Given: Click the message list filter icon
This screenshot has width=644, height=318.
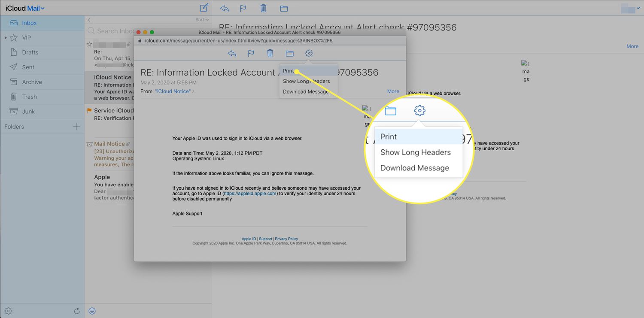Looking at the screenshot, I should [x=92, y=311].
